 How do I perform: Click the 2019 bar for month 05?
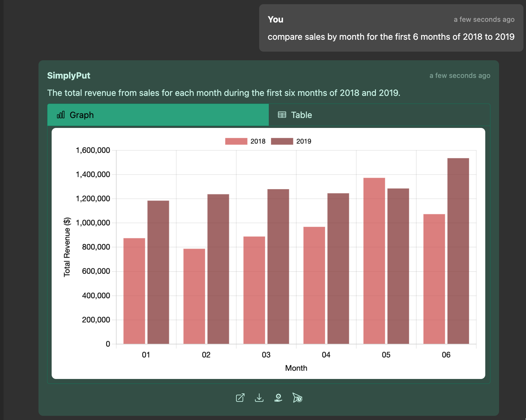(x=398, y=266)
